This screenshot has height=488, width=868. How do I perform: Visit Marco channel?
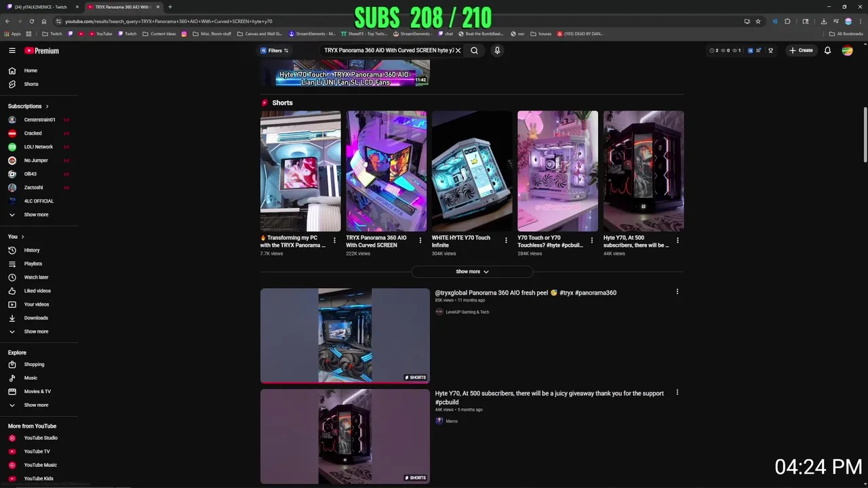click(452, 421)
